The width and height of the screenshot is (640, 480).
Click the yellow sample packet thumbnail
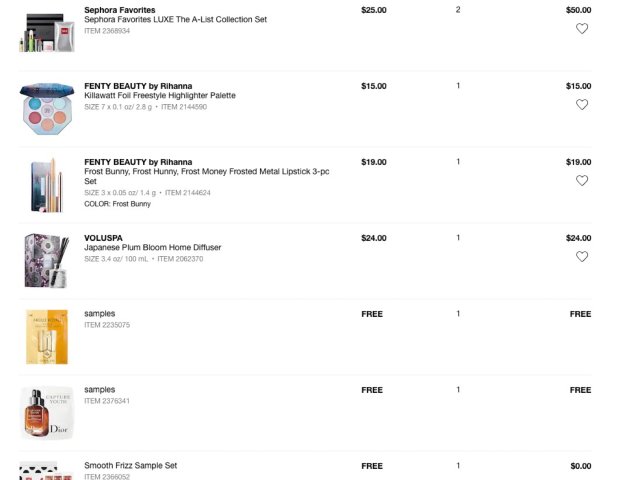tap(46, 337)
